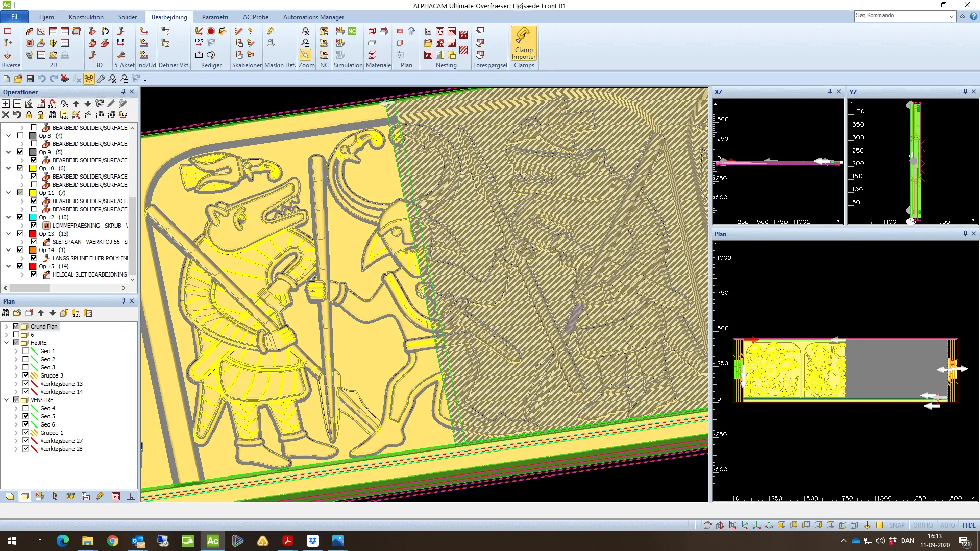
Task: Open the Clamp Importer tool
Action: [x=524, y=43]
